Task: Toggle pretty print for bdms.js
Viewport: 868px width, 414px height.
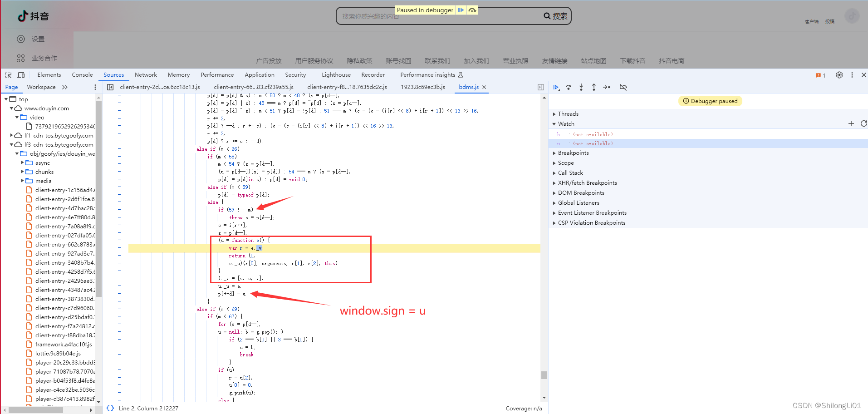Action: coord(110,408)
